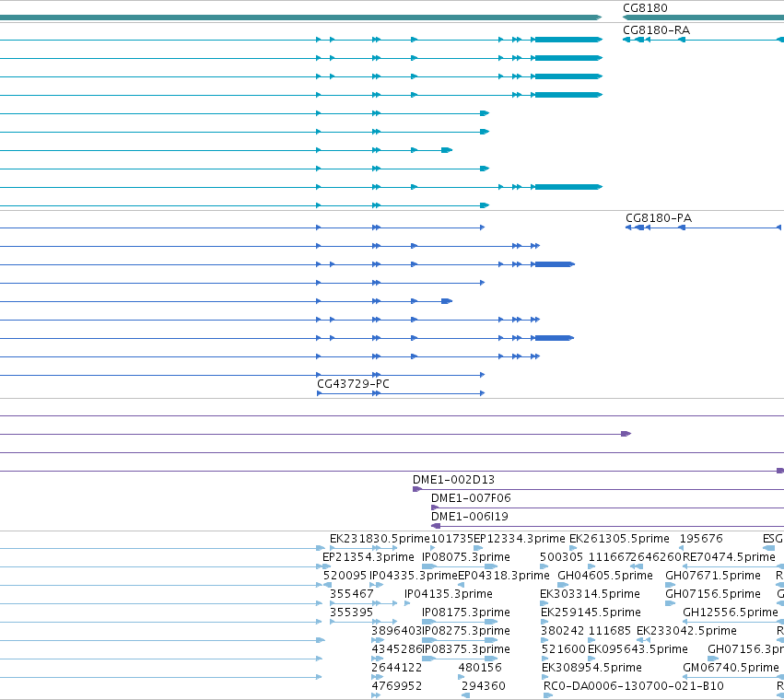784x700 pixels.
Task: Click the EK095643.5prime EST label
Action: (638, 649)
